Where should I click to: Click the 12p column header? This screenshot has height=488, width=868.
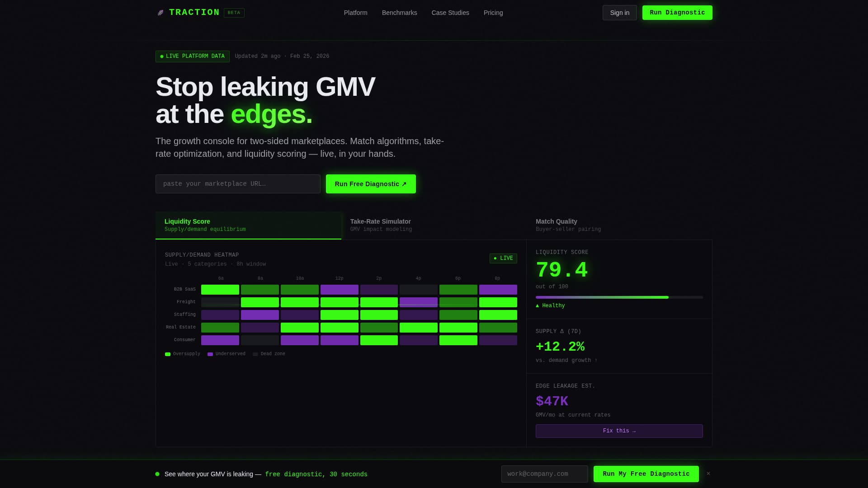pos(339,278)
